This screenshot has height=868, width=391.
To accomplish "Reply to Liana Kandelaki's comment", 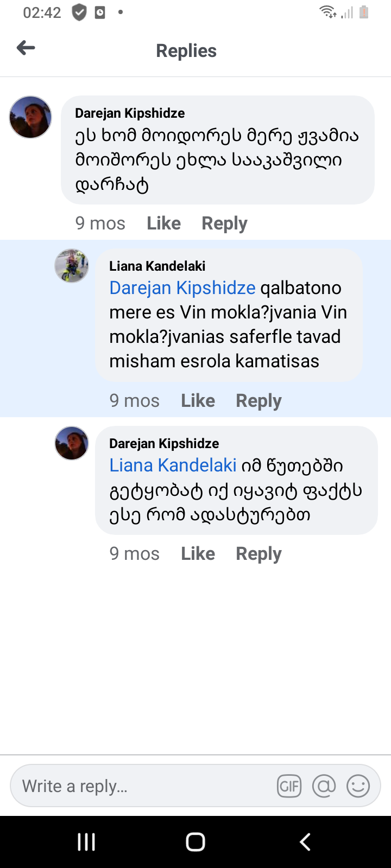I will coord(258,400).
